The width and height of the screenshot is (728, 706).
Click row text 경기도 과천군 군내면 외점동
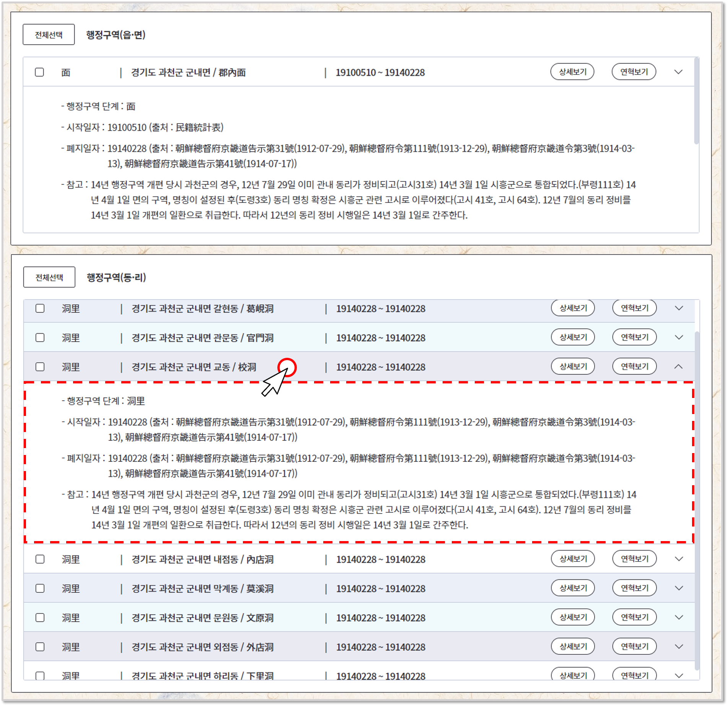coord(185,647)
